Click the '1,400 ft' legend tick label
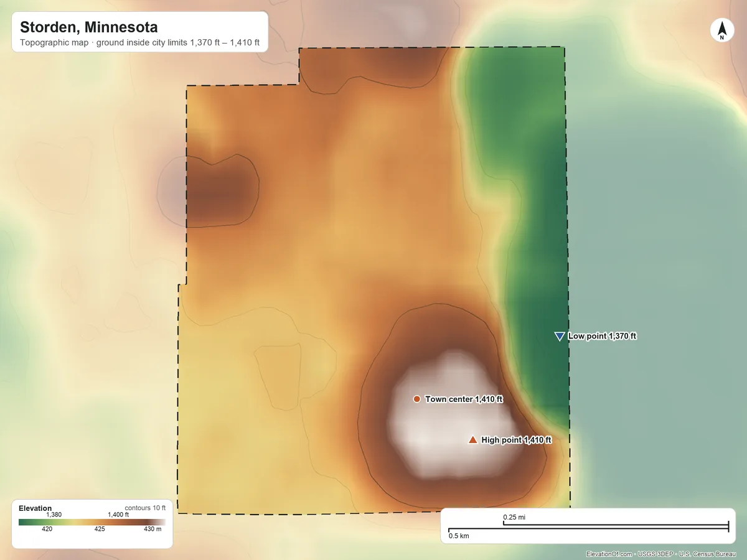Screen dimensions: 747x560 click(x=118, y=515)
